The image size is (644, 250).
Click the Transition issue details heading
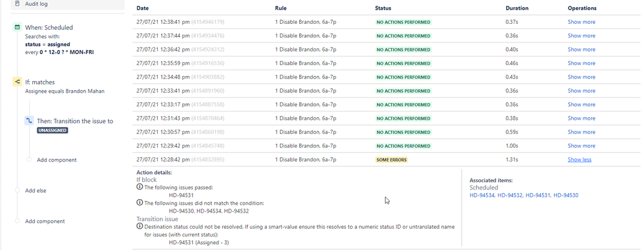(x=157, y=219)
